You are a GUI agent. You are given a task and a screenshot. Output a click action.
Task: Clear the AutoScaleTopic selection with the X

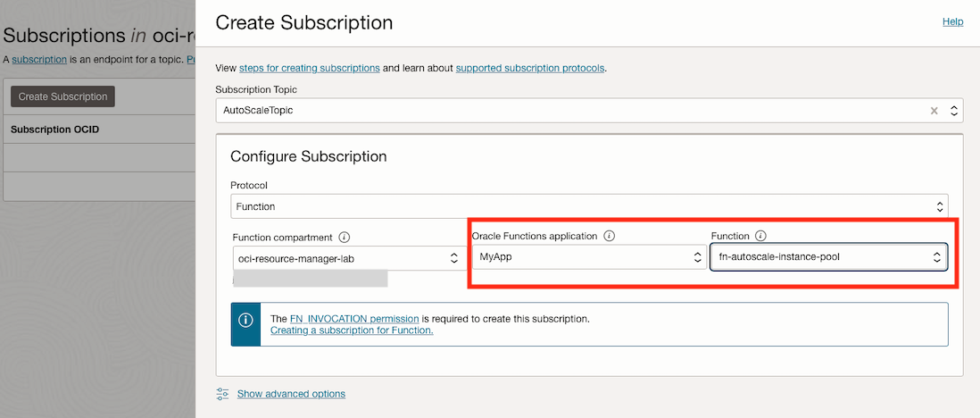[934, 111]
